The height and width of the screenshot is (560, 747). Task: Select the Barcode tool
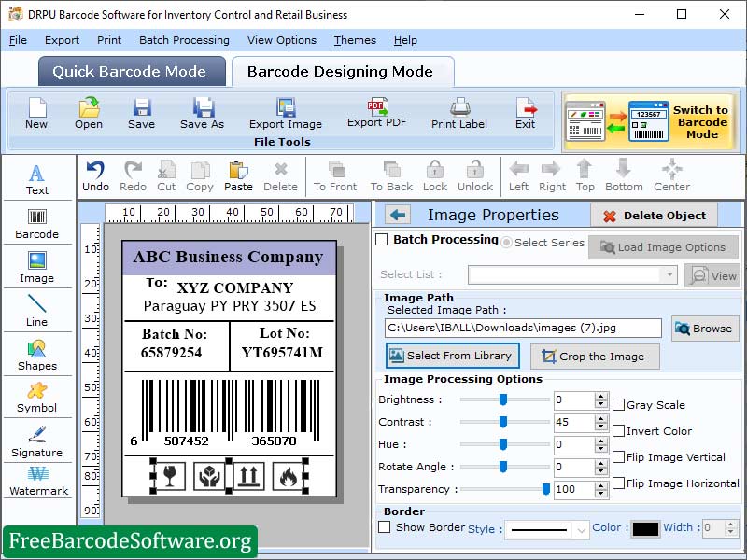pyautogui.click(x=37, y=221)
